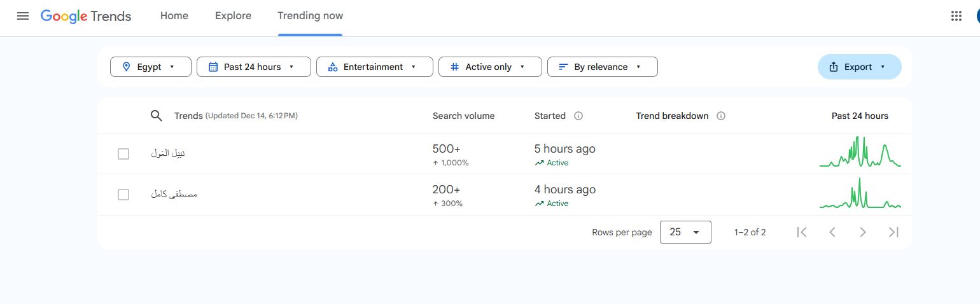980x304 pixels.
Task: Show info about the Started column
Action: [578, 116]
